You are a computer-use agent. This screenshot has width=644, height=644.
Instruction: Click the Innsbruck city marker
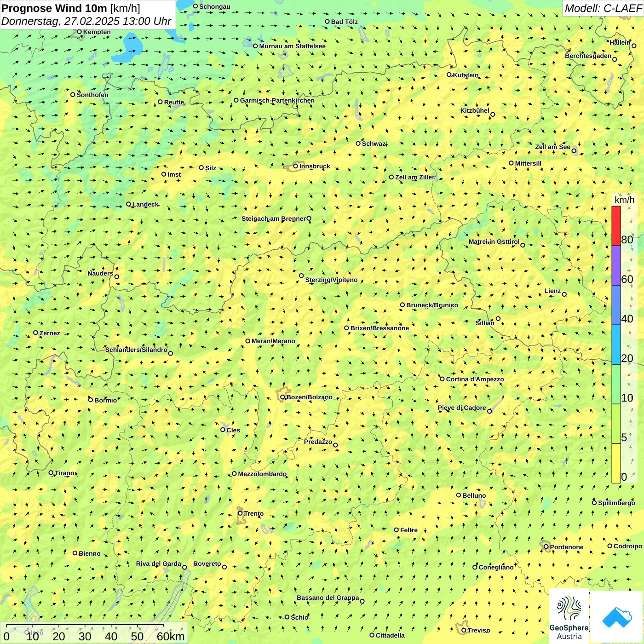click(296, 166)
